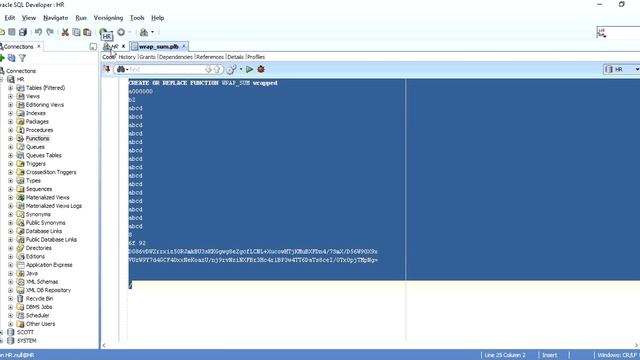Screen dimensions: 640x360
Task: Open the SQL Worksheet connection icon
Action: pos(144,32)
